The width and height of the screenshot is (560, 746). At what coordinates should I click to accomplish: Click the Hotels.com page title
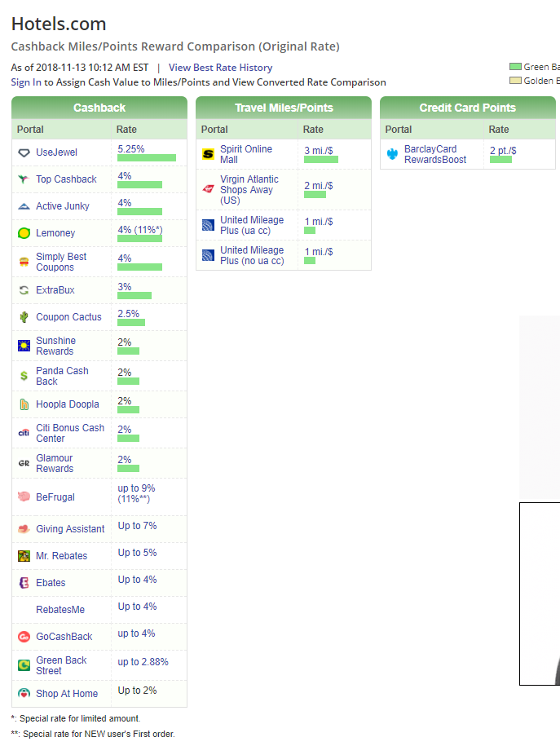59,24
